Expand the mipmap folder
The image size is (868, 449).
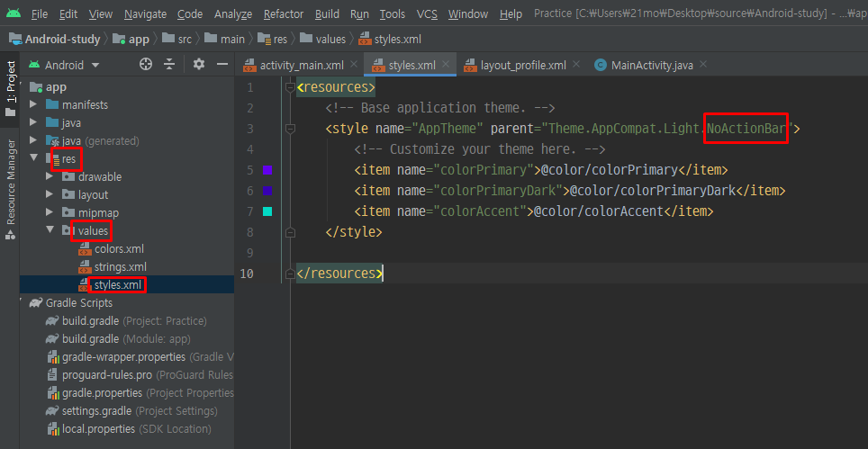pos(50,213)
